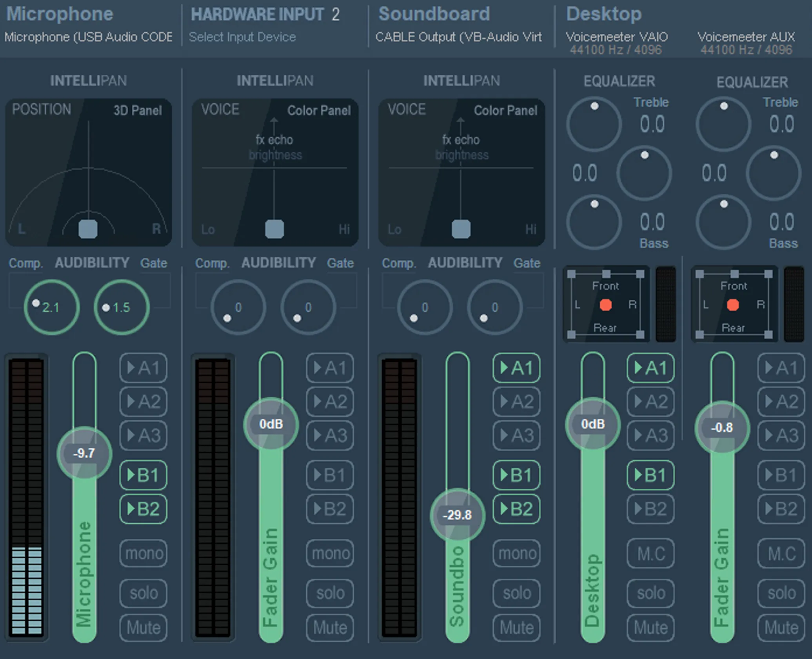Mute the Desktop VAIO strip
This screenshot has height=659, width=812.
tap(651, 628)
